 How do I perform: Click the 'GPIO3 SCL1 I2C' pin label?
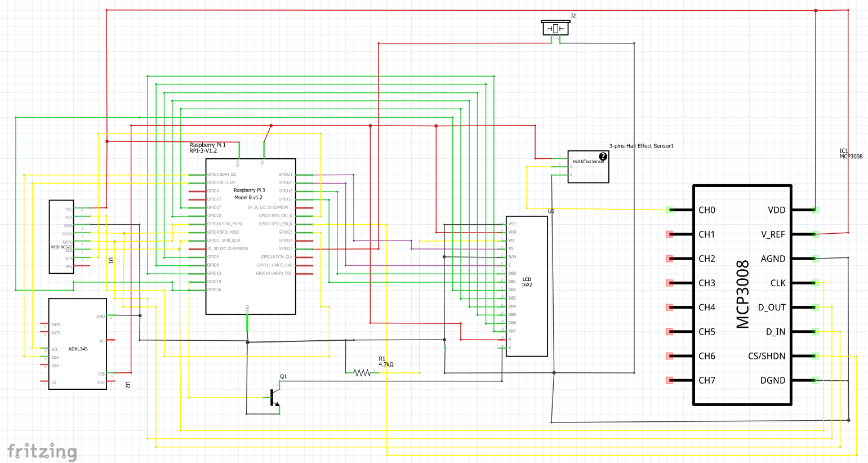221,182
